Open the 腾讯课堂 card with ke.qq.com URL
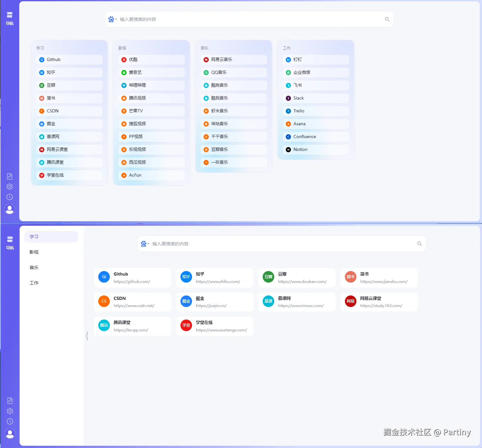The height and width of the screenshot is (448, 482). tap(133, 326)
